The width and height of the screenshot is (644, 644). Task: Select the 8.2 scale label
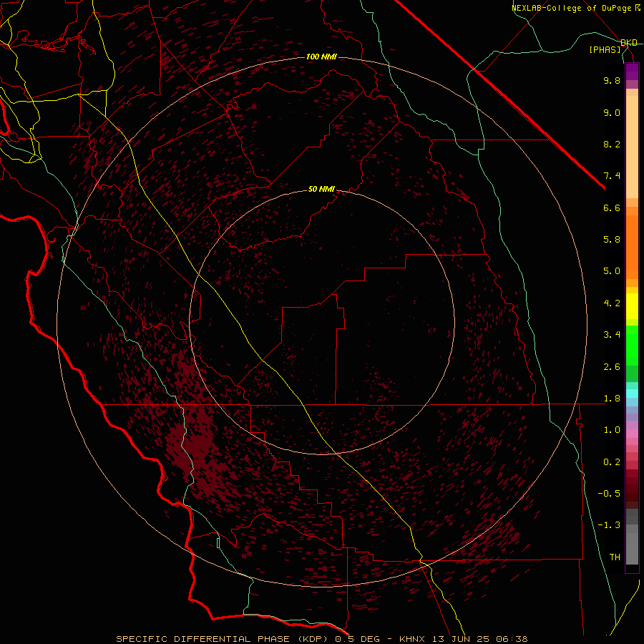point(612,144)
